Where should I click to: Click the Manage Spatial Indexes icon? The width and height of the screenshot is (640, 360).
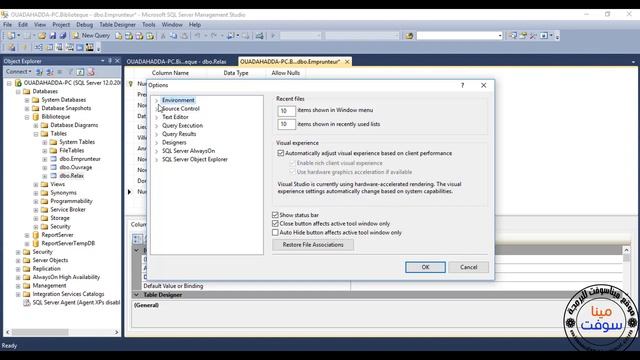pos(89,48)
